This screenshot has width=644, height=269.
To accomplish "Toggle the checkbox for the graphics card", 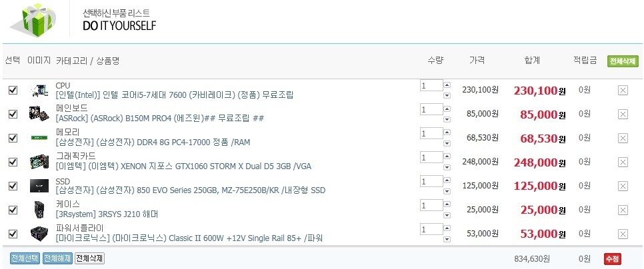I will [x=13, y=162].
